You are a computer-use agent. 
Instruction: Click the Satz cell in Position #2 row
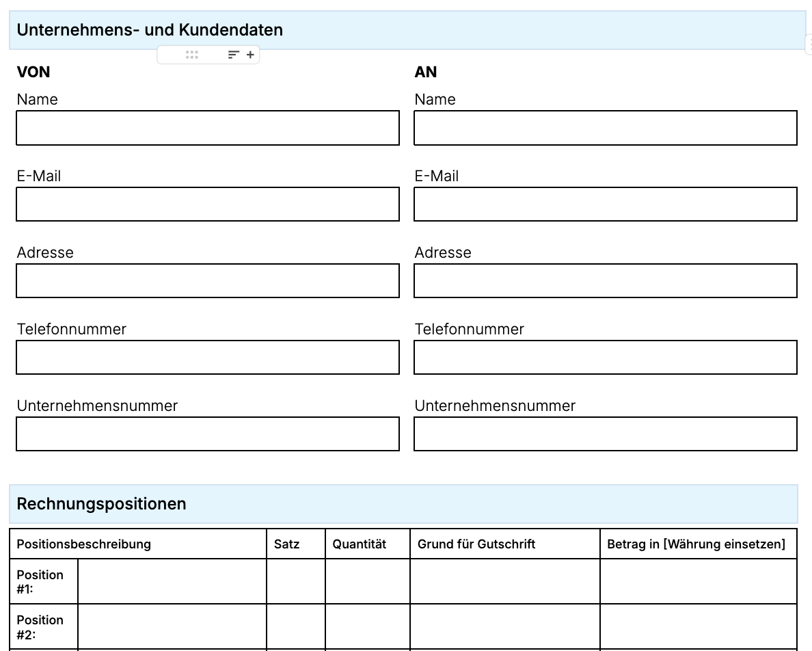[x=296, y=627]
